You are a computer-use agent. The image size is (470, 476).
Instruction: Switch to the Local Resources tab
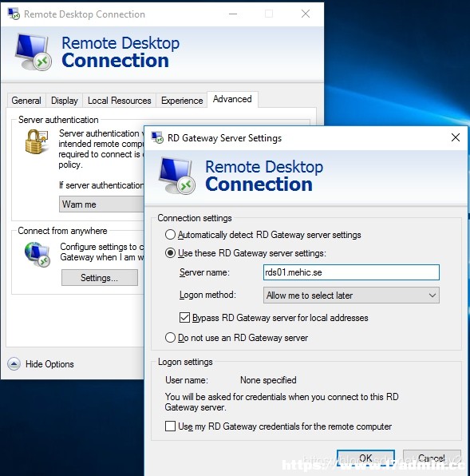[120, 101]
